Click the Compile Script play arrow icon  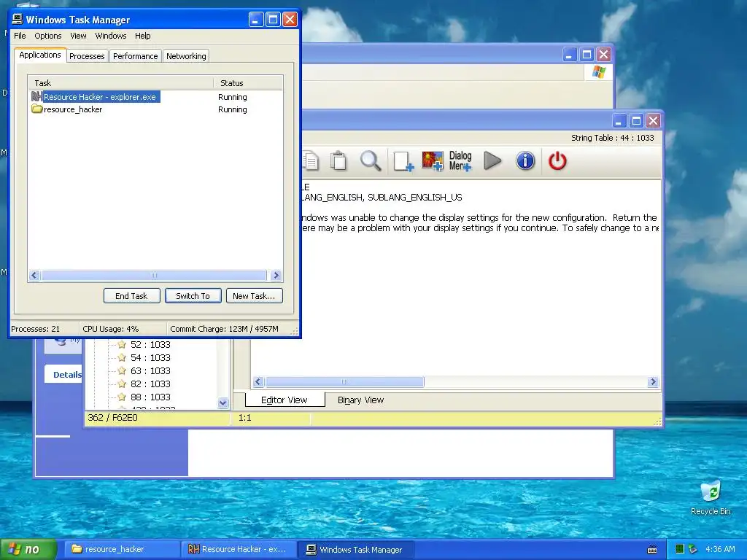492,161
